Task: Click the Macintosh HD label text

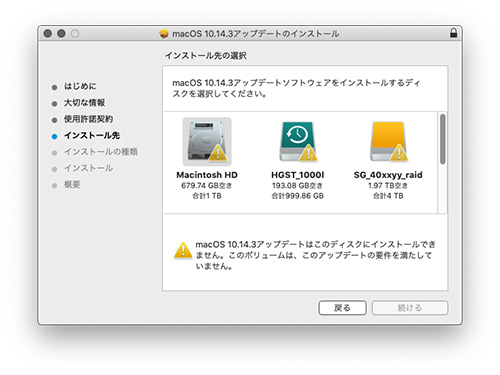Action: point(207,175)
